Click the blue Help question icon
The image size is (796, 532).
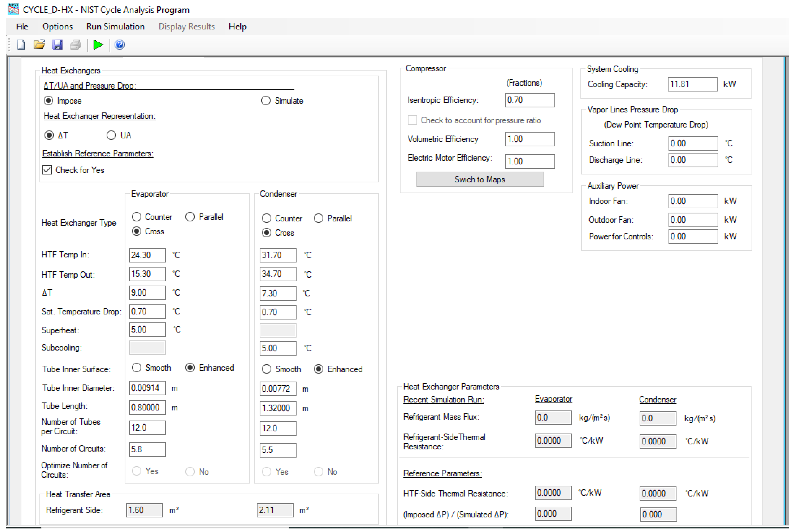click(x=119, y=45)
